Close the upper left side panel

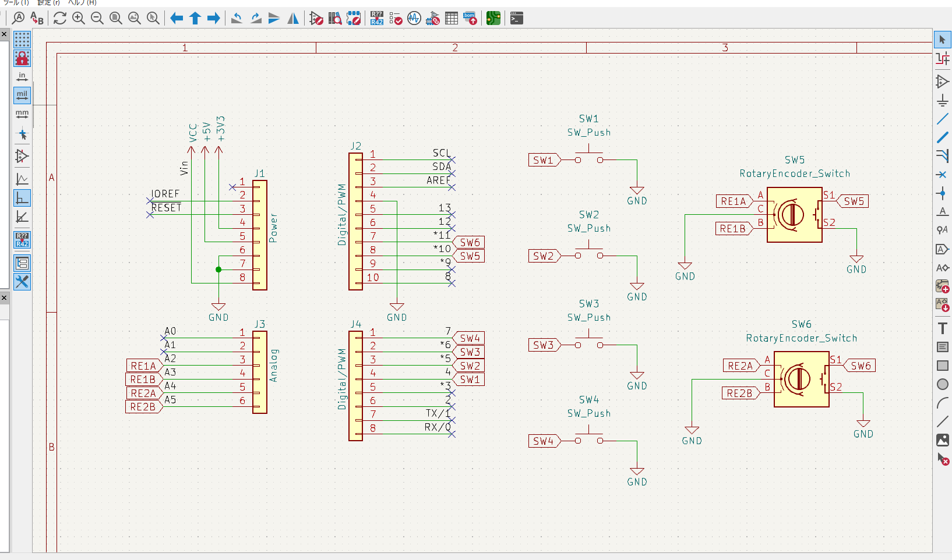[x=4, y=34]
